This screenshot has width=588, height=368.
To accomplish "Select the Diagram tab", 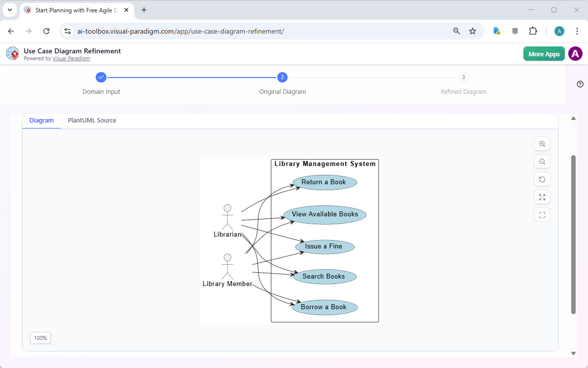I will click(x=41, y=120).
